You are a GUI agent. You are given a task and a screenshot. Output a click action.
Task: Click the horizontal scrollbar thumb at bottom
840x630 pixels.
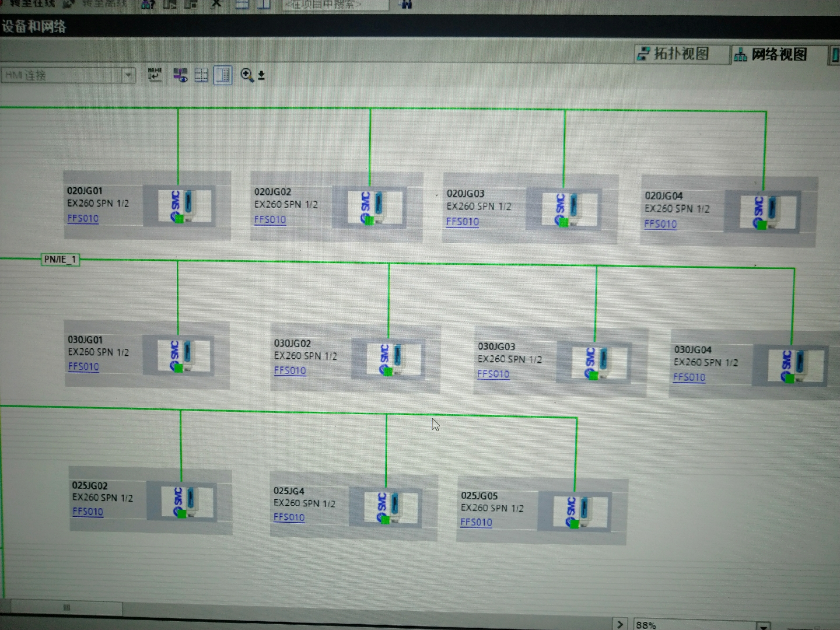pyautogui.click(x=66, y=608)
